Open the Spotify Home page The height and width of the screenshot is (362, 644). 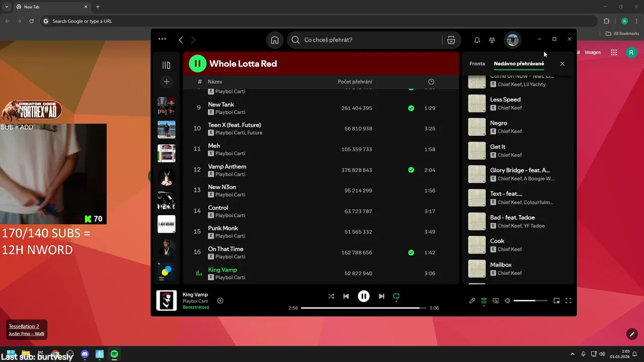pos(275,40)
